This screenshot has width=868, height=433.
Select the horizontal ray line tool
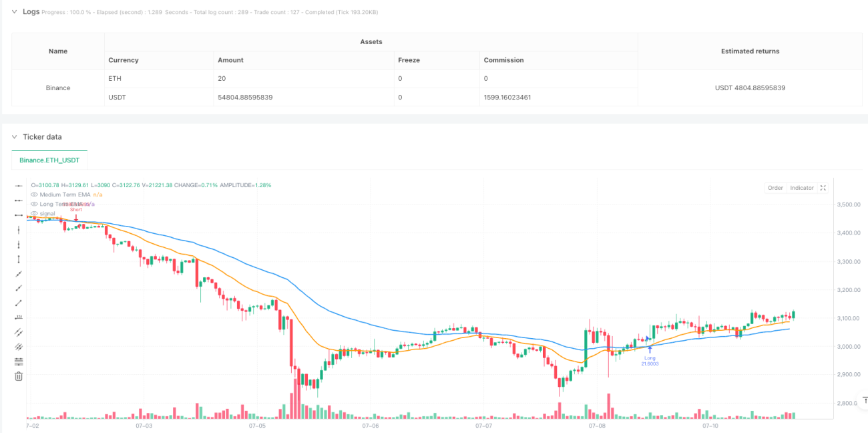click(19, 201)
